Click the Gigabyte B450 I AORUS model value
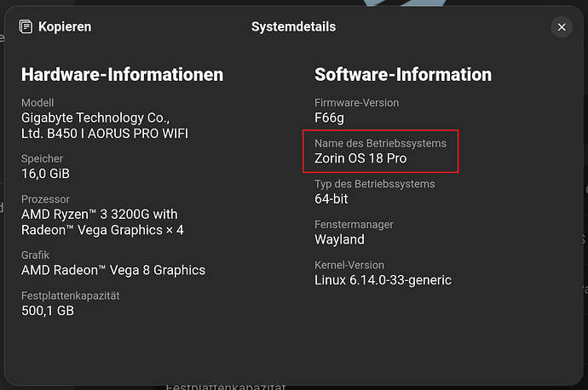Screen dimensions: 588x390 click(105, 125)
